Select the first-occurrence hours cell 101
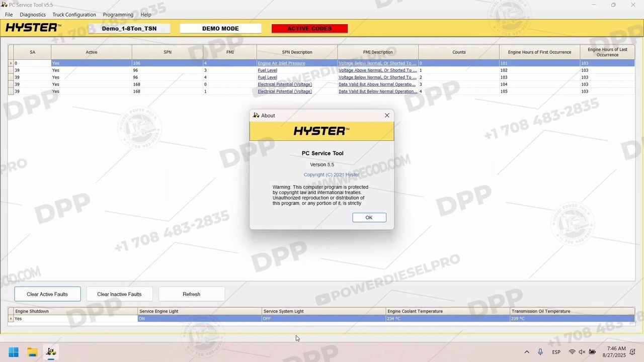This screenshot has width=644, height=362. tap(539, 63)
